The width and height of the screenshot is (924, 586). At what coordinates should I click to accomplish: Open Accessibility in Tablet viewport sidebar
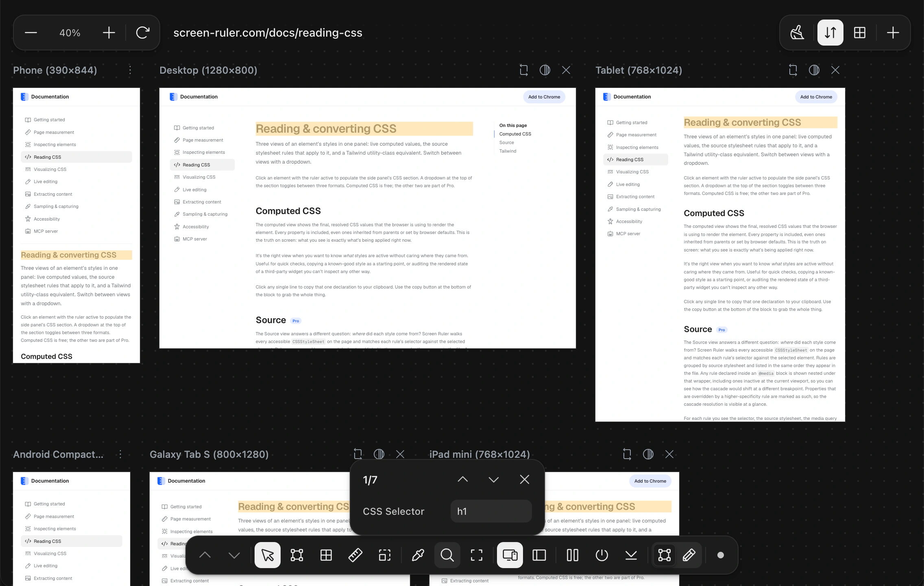(635, 221)
